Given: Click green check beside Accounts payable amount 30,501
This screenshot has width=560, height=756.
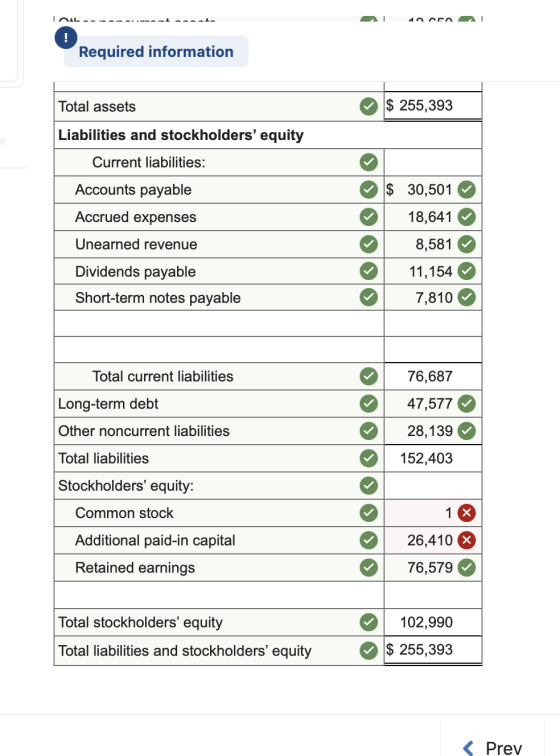Looking at the screenshot, I should 466,189.
